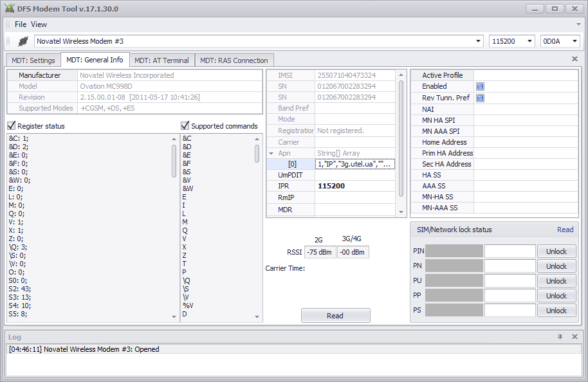
Task: Select the MN HA SPI property row
Action: [x=494, y=120]
